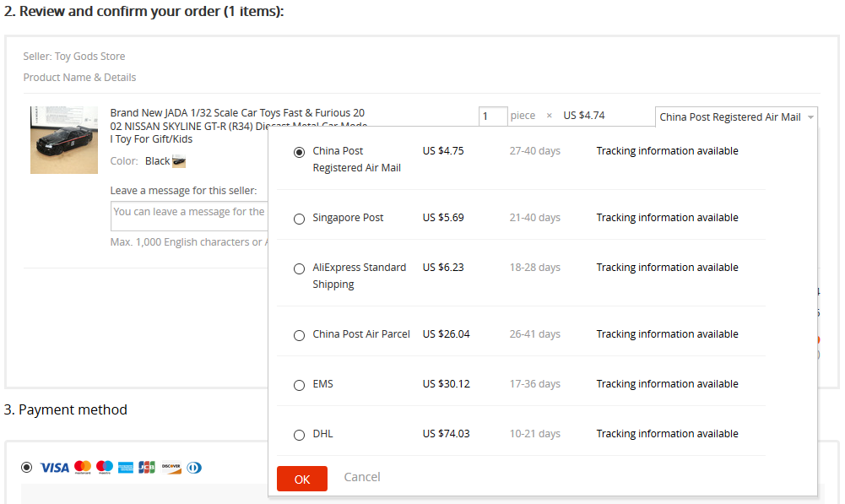
Task: Open the black toy car product thumbnail
Action: [64, 140]
